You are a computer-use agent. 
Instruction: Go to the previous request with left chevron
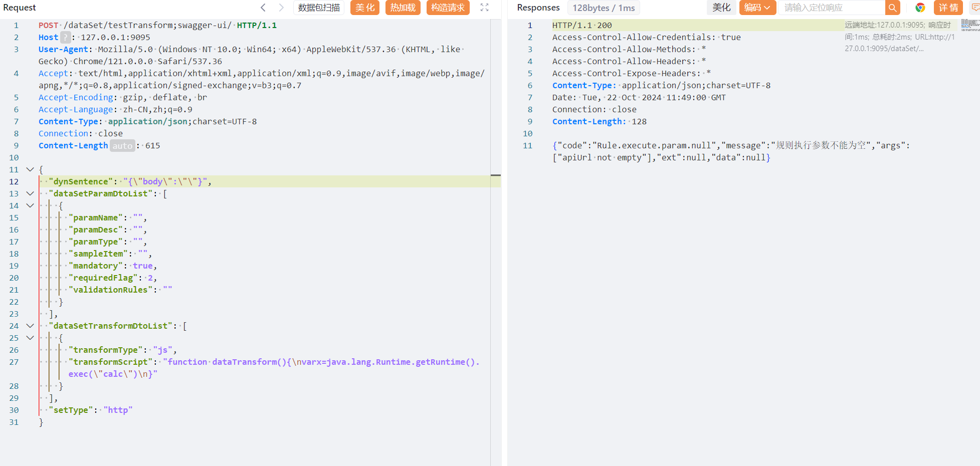pos(263,8)
